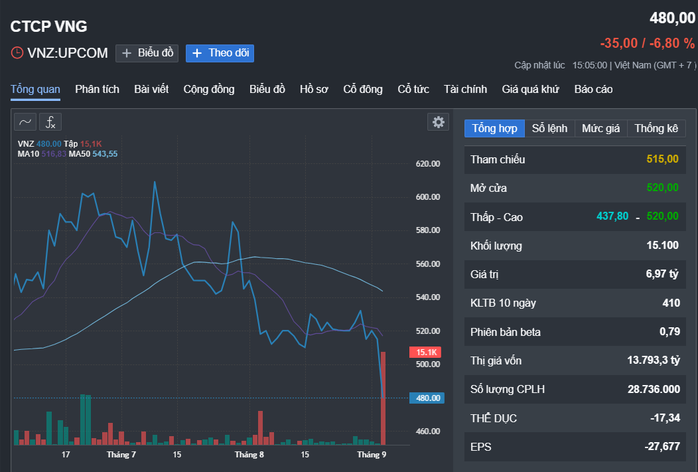Click the low price 437,80

[612, 216]
